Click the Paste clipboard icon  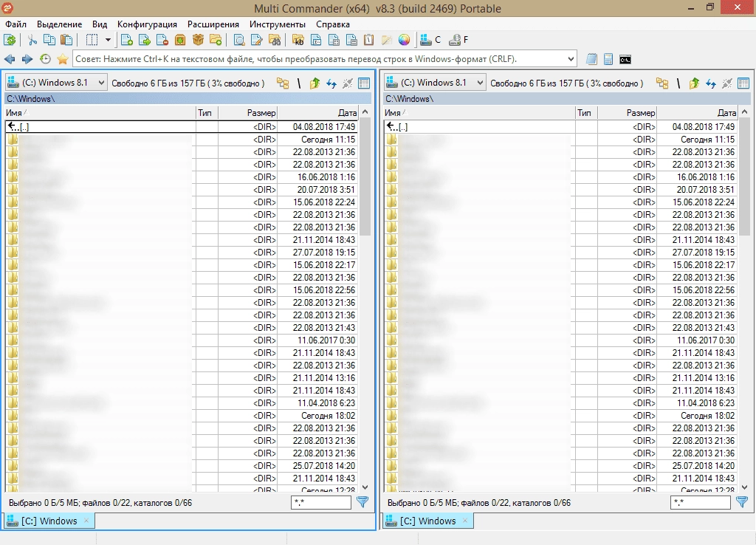[x=66, y=40]
